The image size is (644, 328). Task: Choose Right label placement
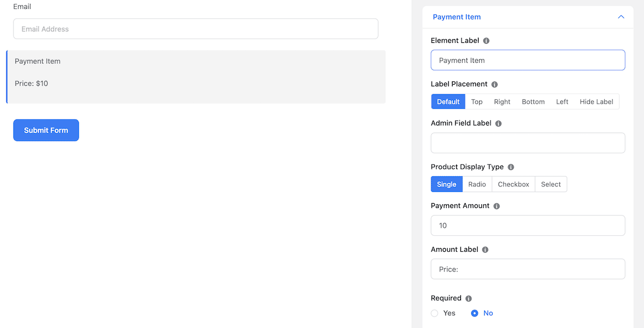pos(502,102)
